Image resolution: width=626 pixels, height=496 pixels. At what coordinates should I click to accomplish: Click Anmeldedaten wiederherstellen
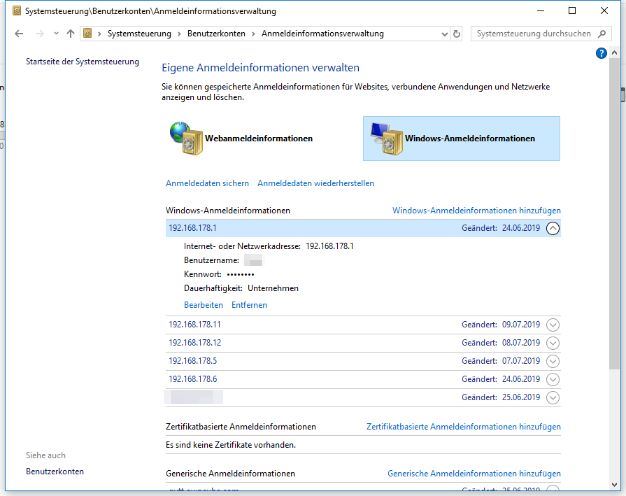(316, 183)
